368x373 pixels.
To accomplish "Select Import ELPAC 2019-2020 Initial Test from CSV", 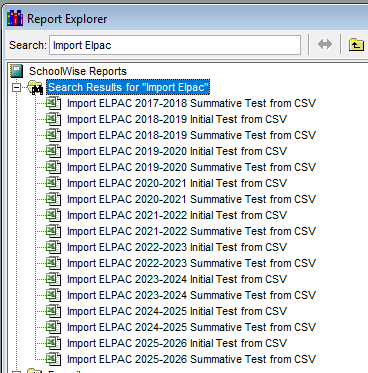I will click(177, 151).
